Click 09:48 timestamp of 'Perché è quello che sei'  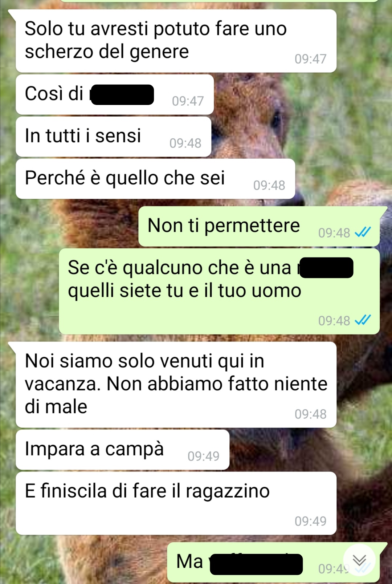pos(269,185)
